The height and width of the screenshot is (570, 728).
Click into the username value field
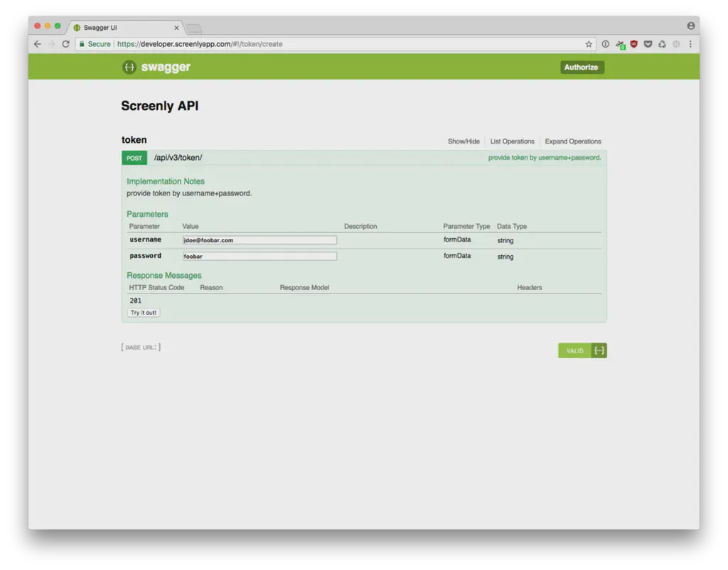click(259, 240)
